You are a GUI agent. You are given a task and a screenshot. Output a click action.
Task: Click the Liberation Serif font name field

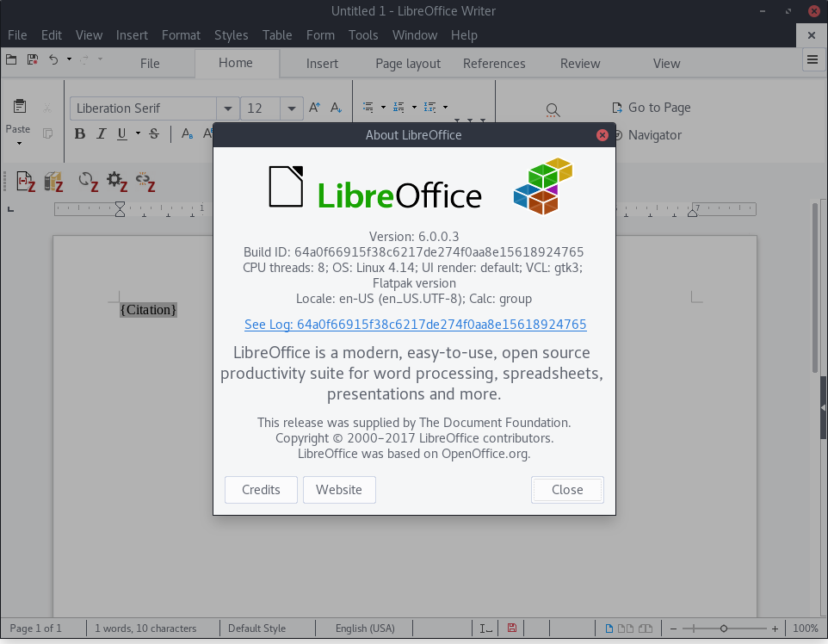tap(143, 108)
